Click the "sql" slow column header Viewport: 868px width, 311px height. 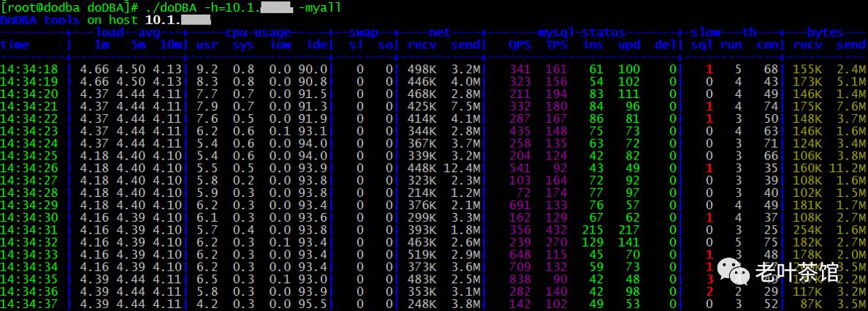tap(702, 45)
